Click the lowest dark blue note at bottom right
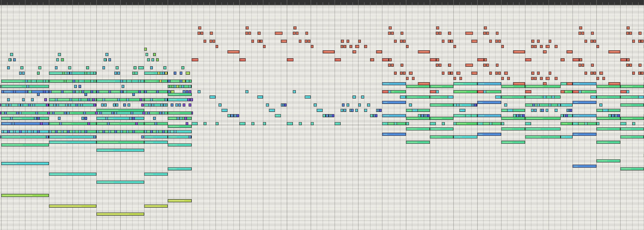This screenshot has height=230, width=644. click(x=584, y=166)
